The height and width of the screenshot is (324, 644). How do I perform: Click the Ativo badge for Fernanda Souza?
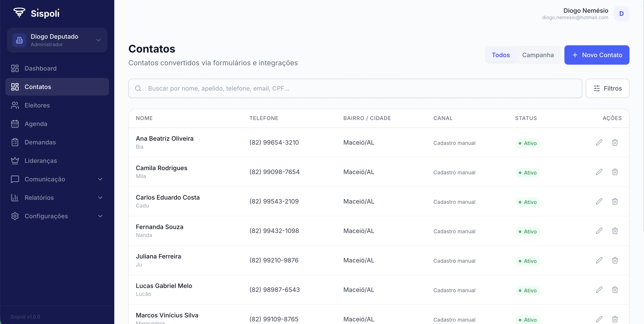pyautogui.click(x=528, y=231)
